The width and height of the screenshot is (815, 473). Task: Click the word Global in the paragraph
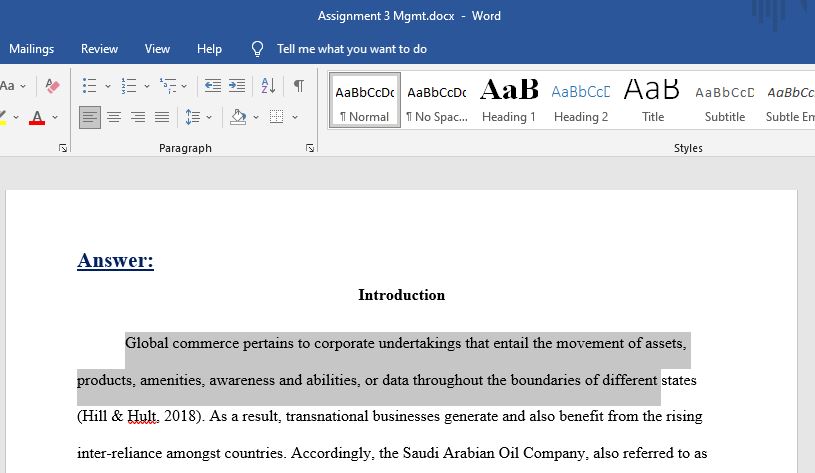(147, 343)
